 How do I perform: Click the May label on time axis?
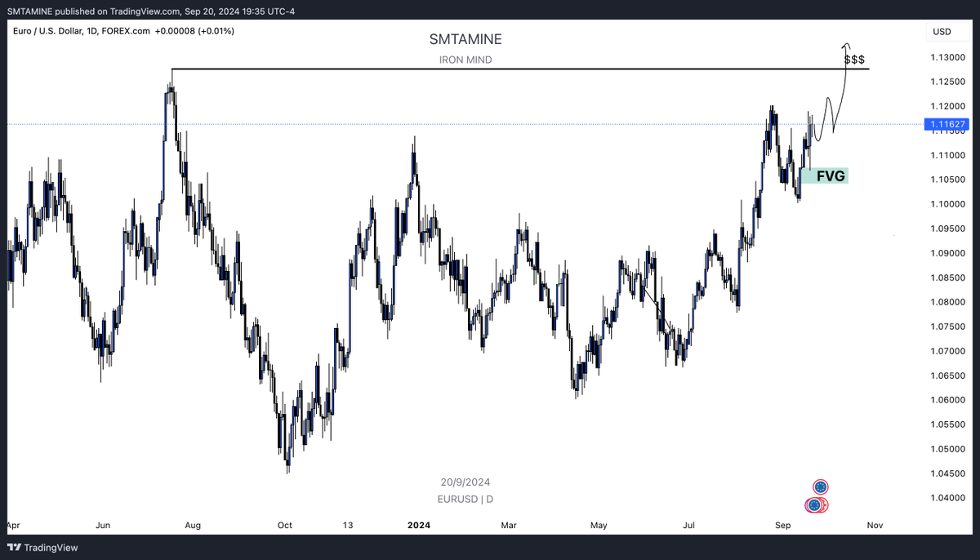tap(599, 526)
